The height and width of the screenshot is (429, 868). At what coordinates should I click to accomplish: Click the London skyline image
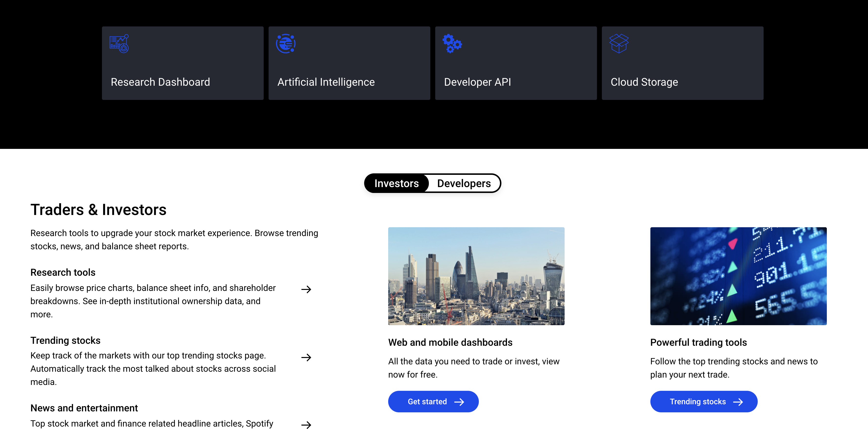pos(476,276)
